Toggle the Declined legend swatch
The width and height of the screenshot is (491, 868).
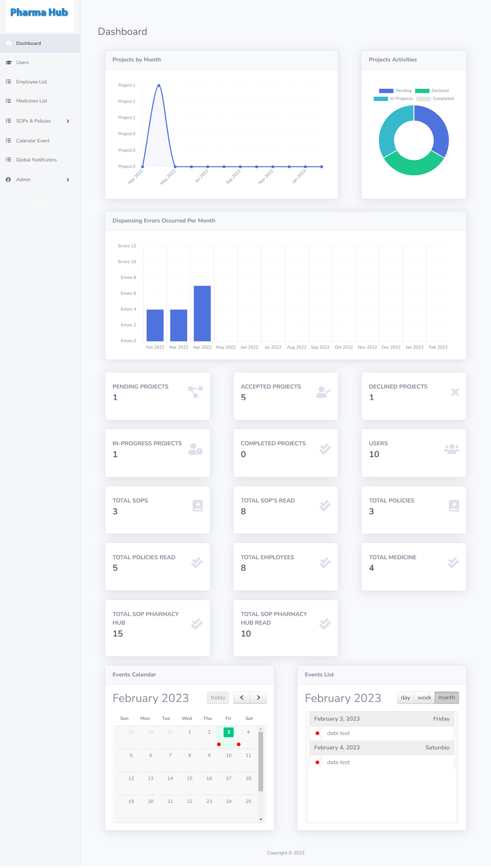pos(422,91)
